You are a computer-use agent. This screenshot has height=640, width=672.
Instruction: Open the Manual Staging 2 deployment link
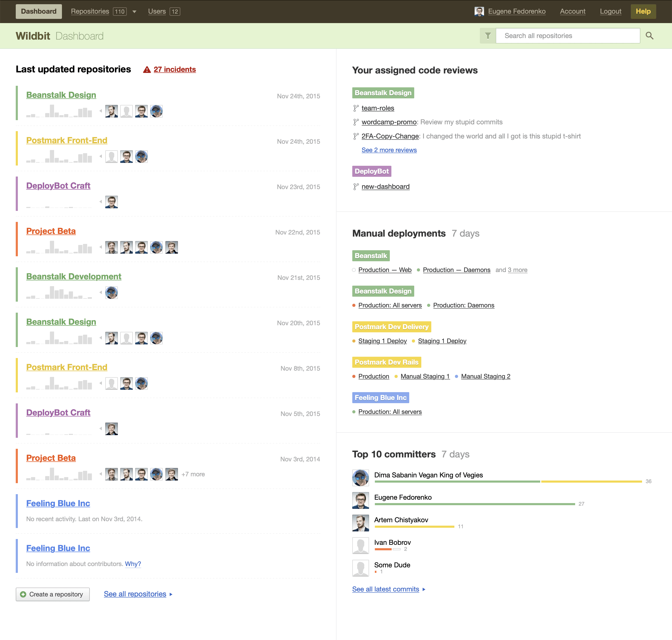(x=486, y=376)
